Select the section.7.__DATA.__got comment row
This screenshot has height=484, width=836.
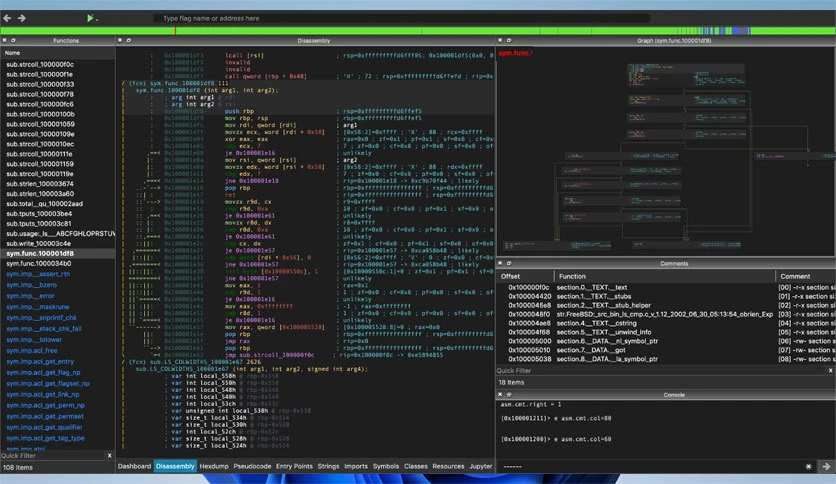666,350
